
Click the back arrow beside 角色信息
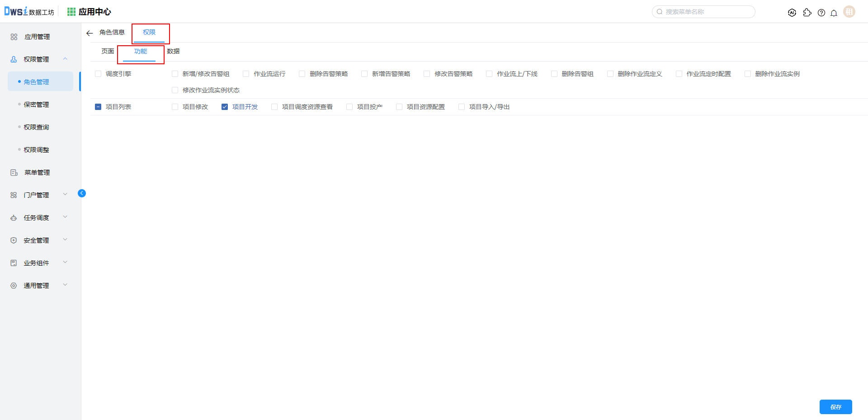[90, 33]
